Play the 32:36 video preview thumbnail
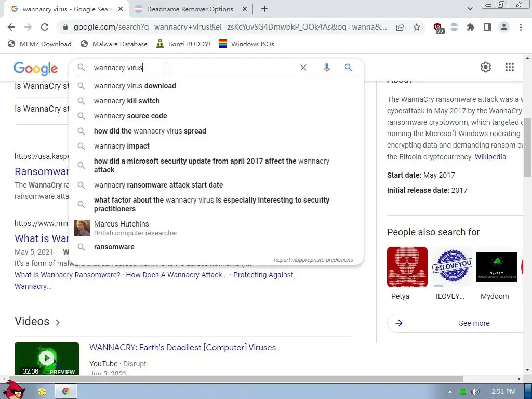Viewport: 532px width, 399px height. (x=46, y=358)
